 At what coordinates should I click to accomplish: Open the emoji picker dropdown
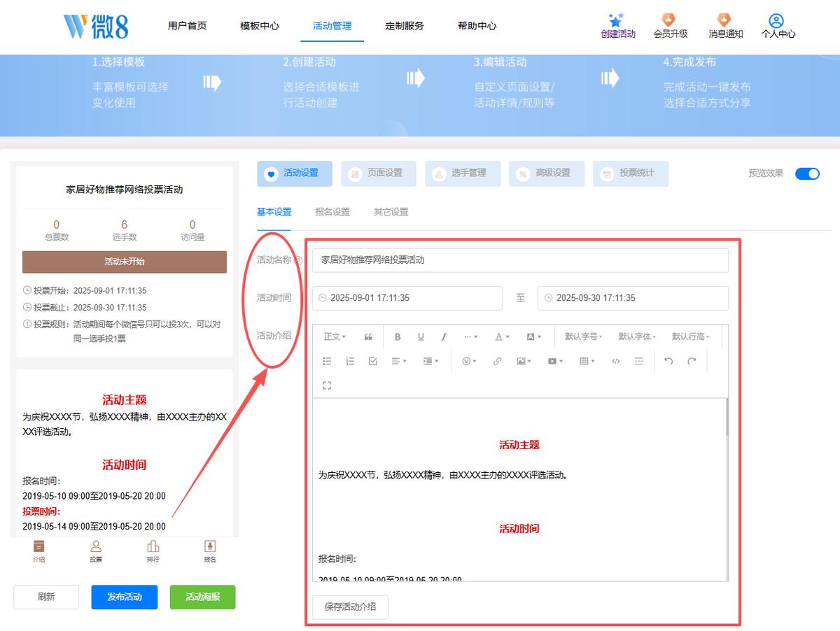pyautogui.click(x=469, y=361)
